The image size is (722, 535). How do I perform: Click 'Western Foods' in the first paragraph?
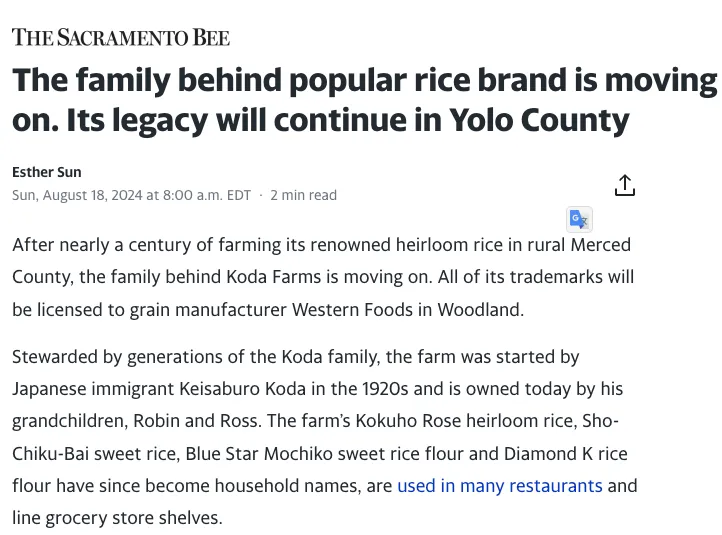click(352, 310)
